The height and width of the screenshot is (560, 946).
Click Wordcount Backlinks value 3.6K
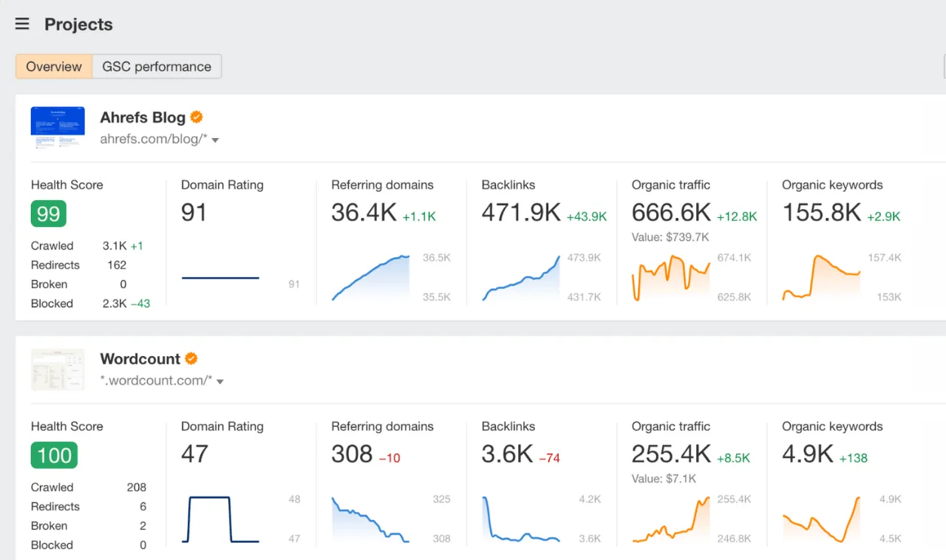click(x=507, y=454)
